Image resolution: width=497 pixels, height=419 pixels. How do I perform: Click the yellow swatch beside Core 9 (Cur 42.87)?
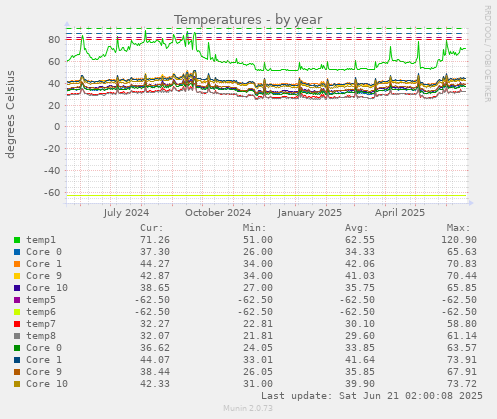pos(17,276)
